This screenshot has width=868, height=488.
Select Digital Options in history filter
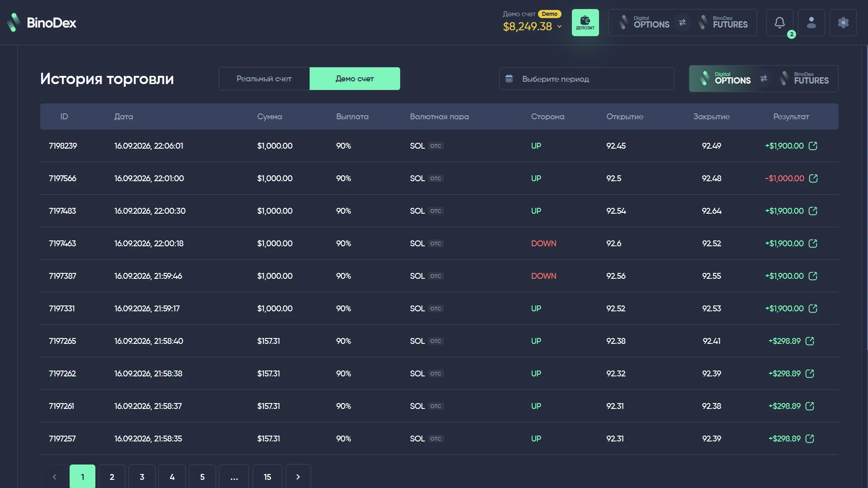pos(725,79)
